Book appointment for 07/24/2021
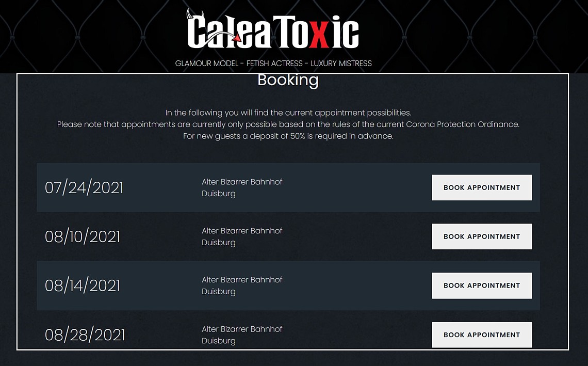This screenshot has height=366, width=588. pyautogui.click(x=482, y=187)
